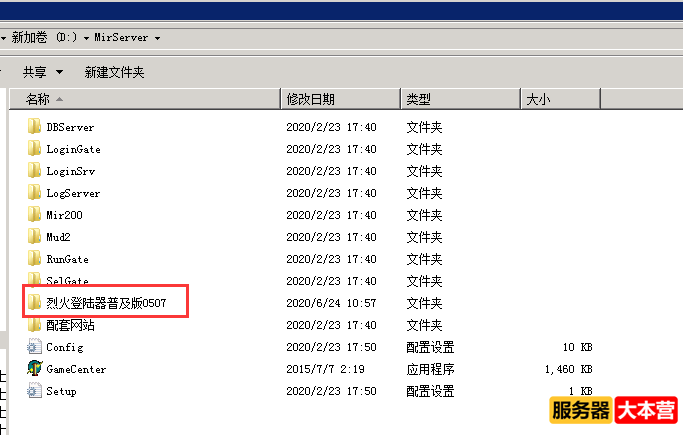The height and width of the screenshot is (435, 683).
Task: Select the LogServer folder icon
Action: click(x=34, y=192)
